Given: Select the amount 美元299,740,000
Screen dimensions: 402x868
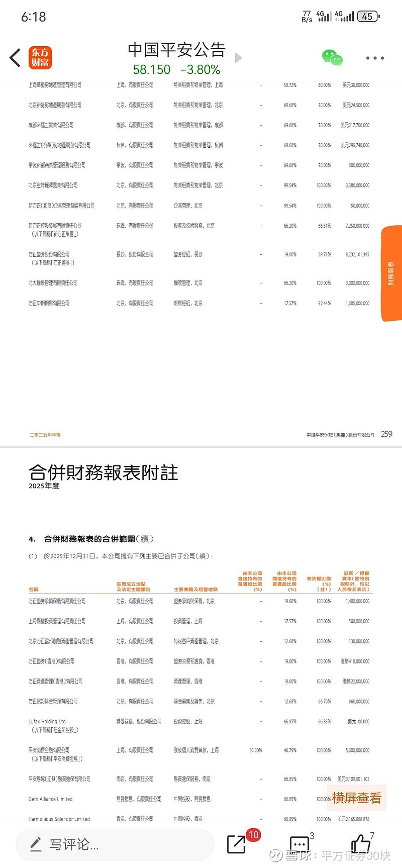Looking at the screenshot, I should (355, 145).
